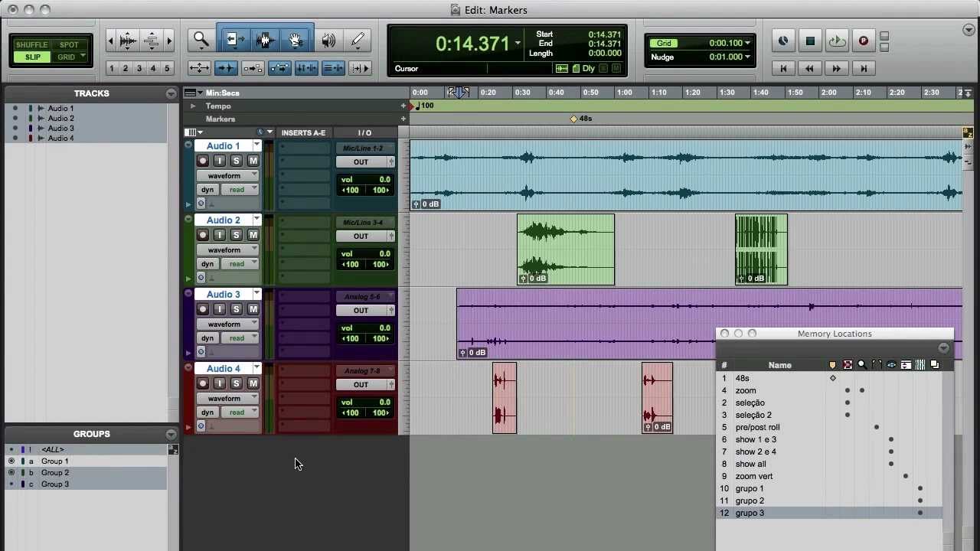Select Slip edit mode
The width and height of the screenshot is (980, 551).
pos(32,57)
